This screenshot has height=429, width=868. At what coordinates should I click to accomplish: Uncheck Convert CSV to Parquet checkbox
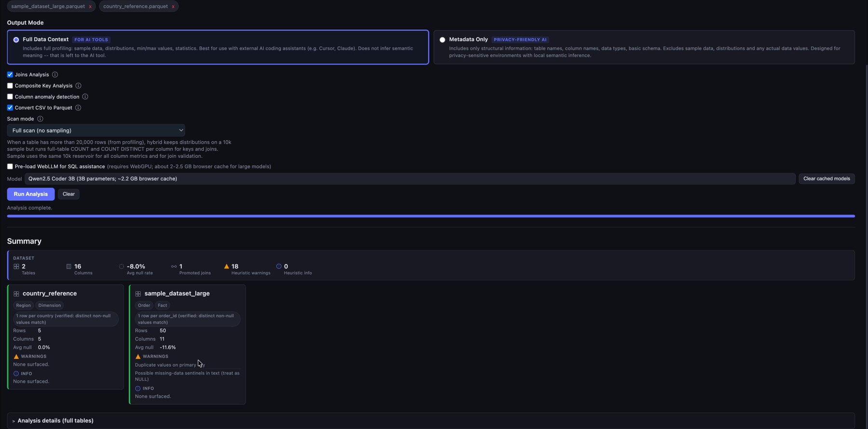(10, 107)
